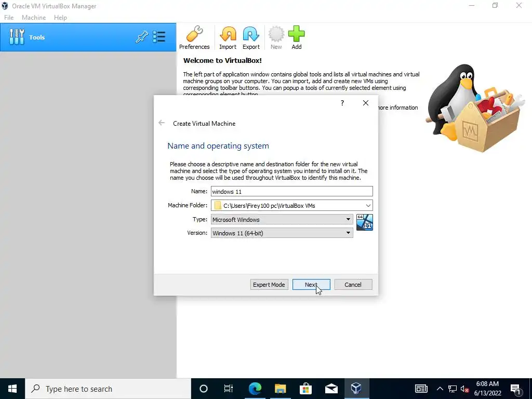Viewport: 532px width, 399px height.
Task: Click the dialog help question mark
Action: [x=342, y=103]
